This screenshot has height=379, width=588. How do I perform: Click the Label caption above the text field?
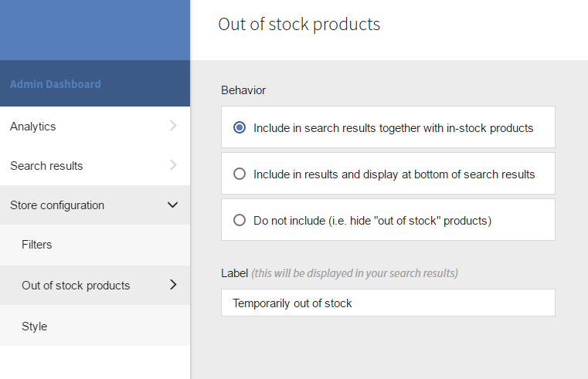(235, 273)
